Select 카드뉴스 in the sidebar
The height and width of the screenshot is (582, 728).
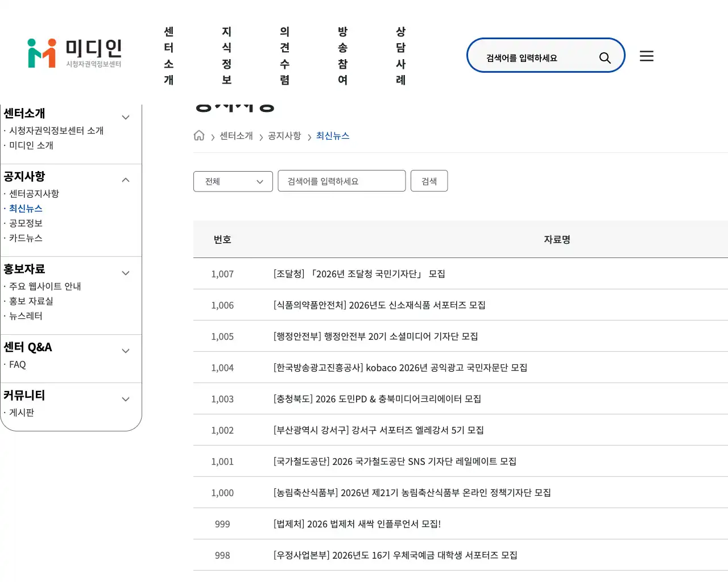coord(26,238)
